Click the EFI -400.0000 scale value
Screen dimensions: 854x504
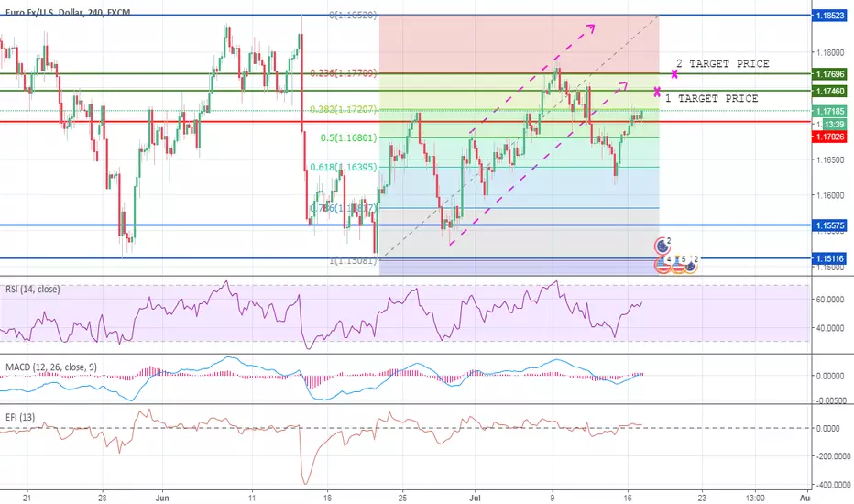(x=832, y=485)
